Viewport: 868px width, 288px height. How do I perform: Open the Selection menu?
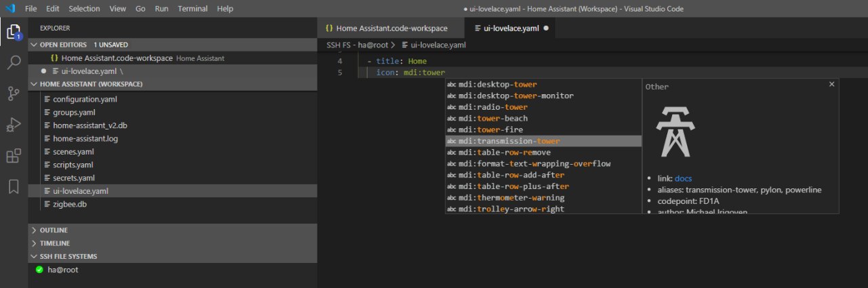[84, 9]
